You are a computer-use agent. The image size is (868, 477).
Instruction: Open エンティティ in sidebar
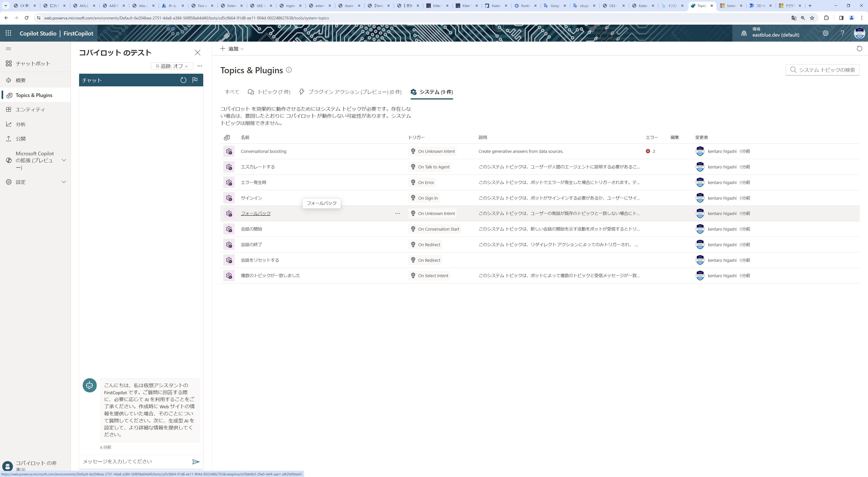pos(35,110)
